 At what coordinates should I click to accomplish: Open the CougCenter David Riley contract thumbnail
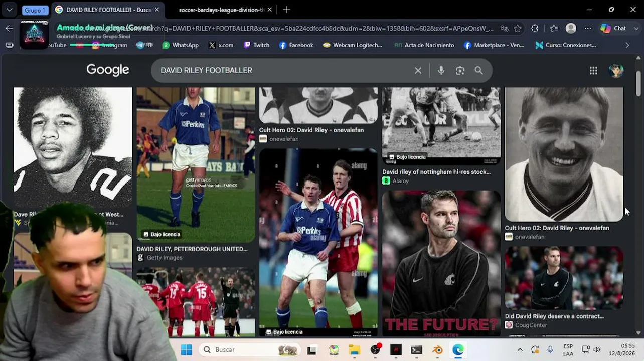coord(564,278)
